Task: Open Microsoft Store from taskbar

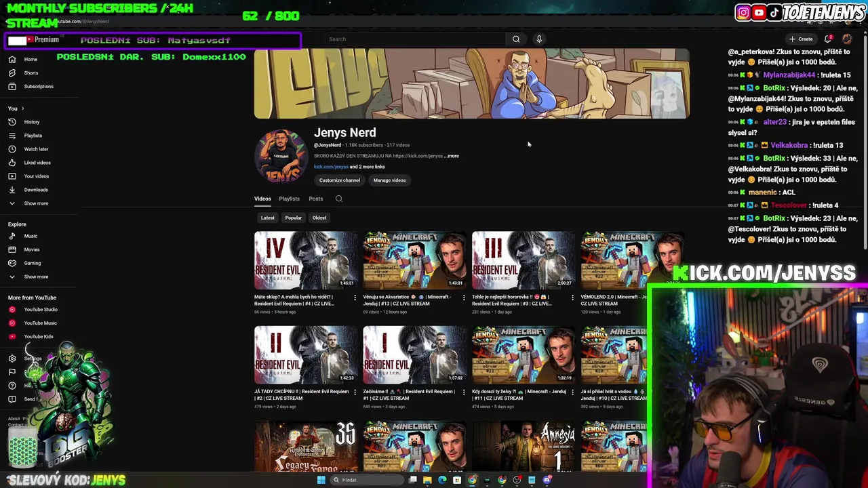Action: [x=457, y=480]
